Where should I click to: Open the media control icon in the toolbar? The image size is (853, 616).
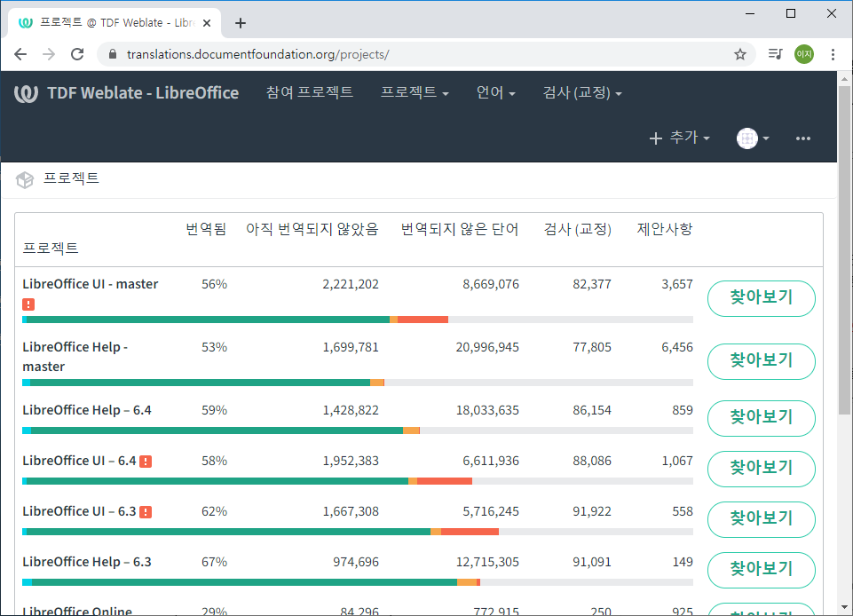(775, 54)
